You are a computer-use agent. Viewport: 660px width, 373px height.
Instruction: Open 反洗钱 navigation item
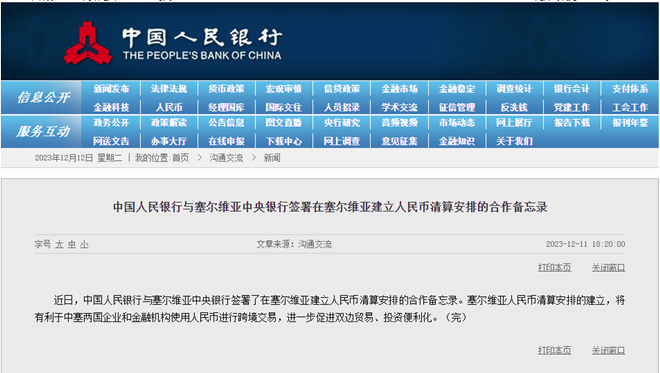pos(514,107)
